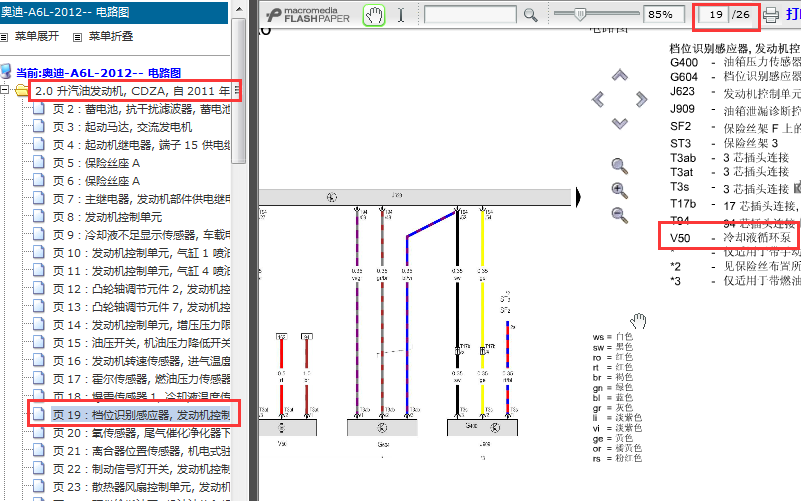801x501 pixels.
Task: Click the printer icon in toolbar
Action: tap(771, 15)
